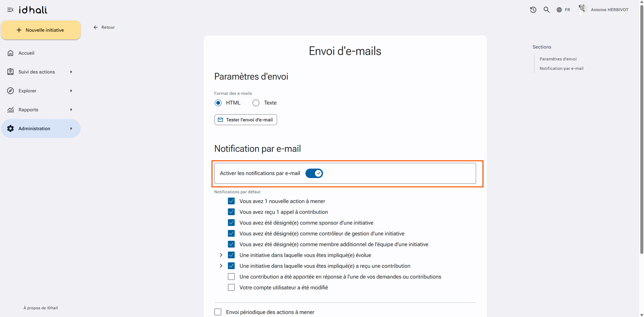
Task: Select the Texte radio button
Action: [x=256, y=103]
